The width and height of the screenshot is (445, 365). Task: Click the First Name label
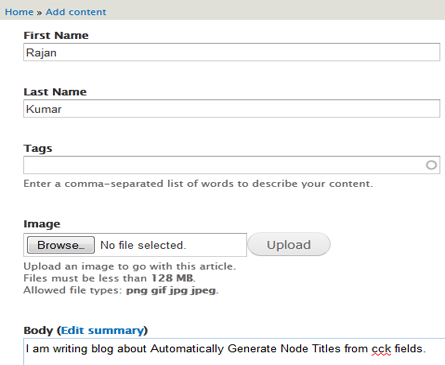pyautogui.click(x=56, y=35)
